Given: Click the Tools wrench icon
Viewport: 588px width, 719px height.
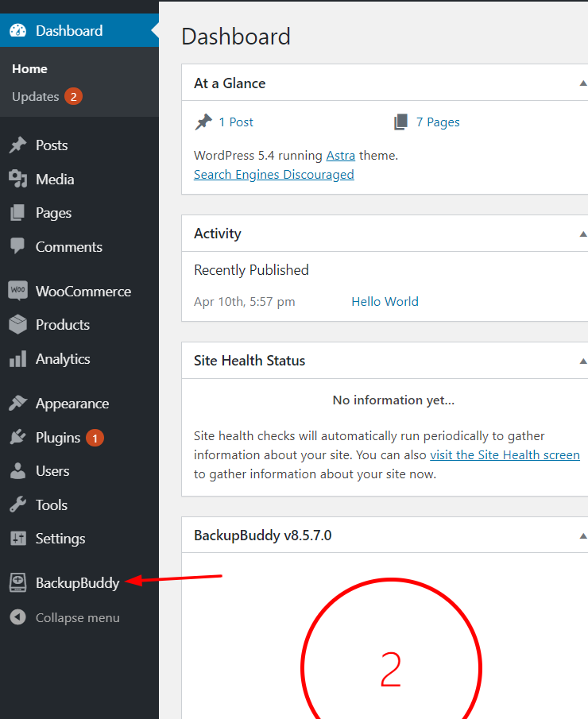Looking at the screenshot, I should point(18,504).
